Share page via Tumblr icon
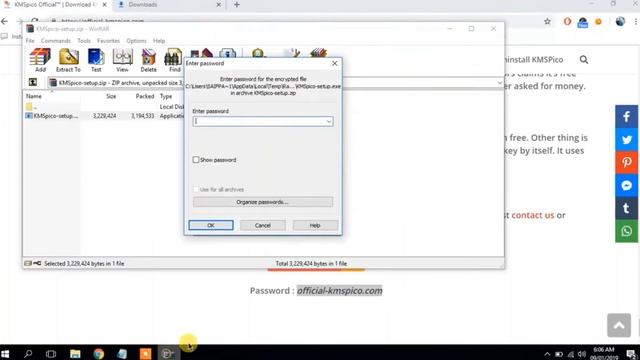Viewport: 640px width, 360px height. point(627,208)
